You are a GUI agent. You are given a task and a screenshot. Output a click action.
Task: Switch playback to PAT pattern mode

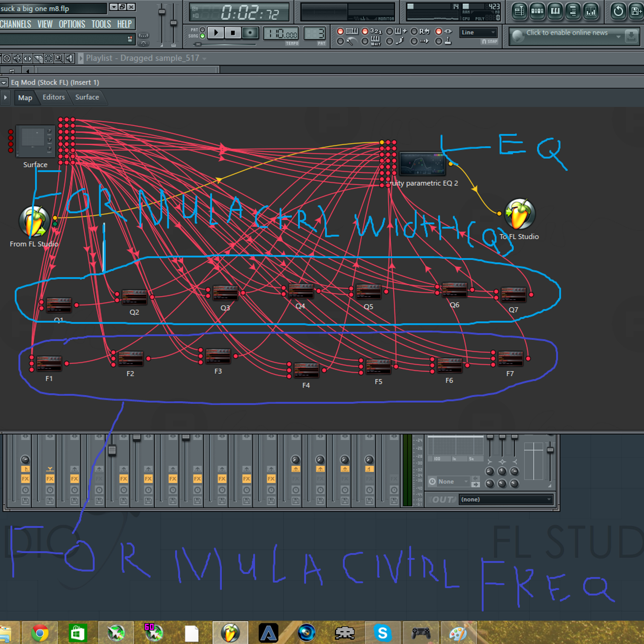[x=202, y=30]
